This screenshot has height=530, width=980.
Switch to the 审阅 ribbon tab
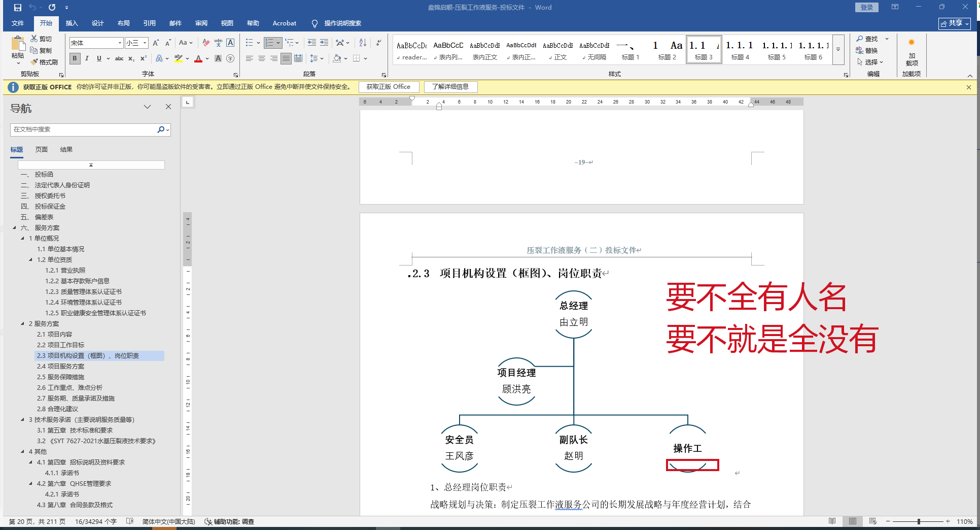(x=201, y=23)
